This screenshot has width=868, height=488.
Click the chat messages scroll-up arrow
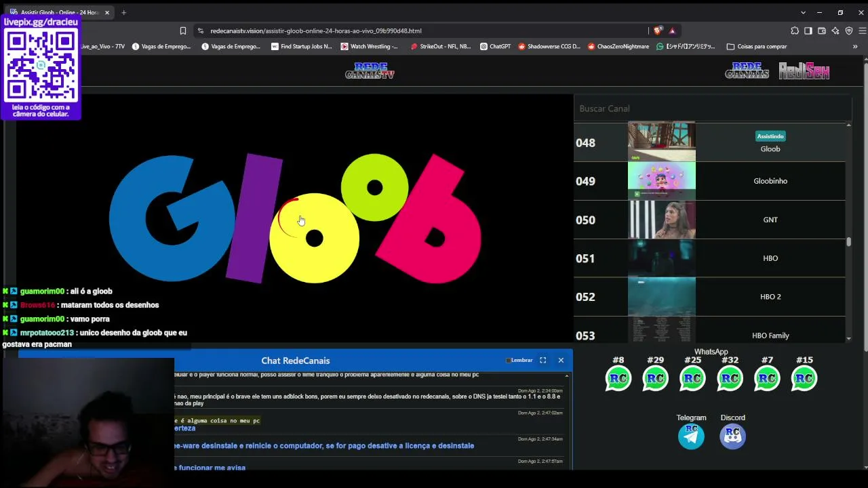tap(568, 375)
